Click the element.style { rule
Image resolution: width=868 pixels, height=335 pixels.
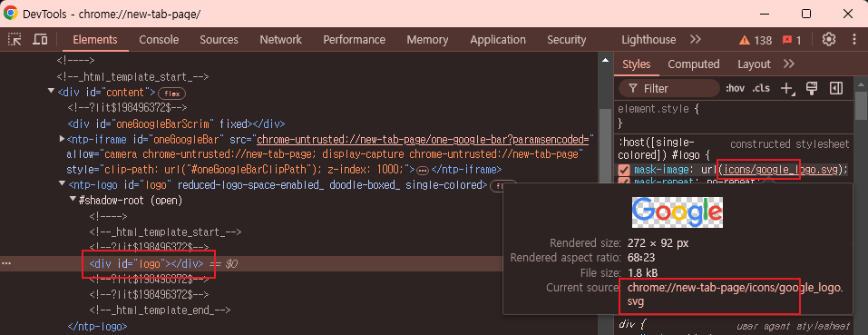point(658,109)
